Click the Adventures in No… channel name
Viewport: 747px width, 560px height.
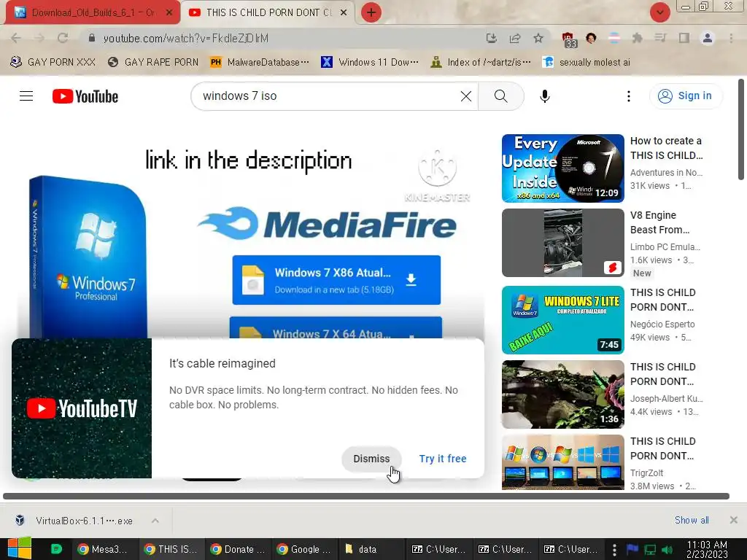coord(666,172)
